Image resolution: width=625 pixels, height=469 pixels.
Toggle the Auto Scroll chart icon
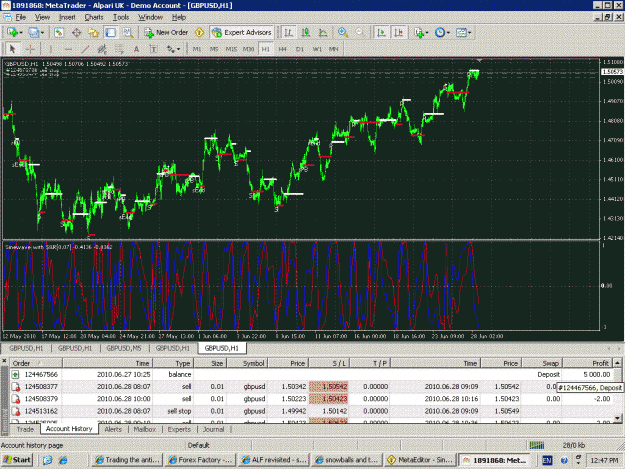tap(381, 33)
